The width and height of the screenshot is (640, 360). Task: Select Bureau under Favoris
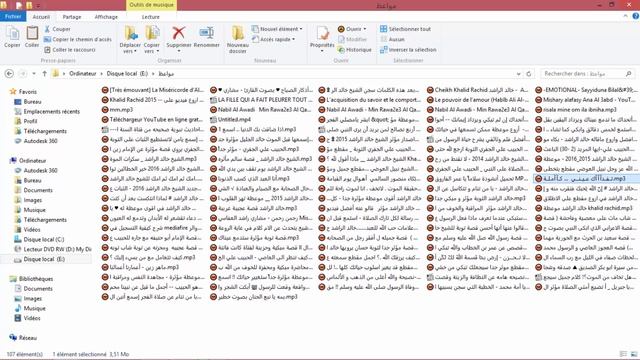[32, 102]
